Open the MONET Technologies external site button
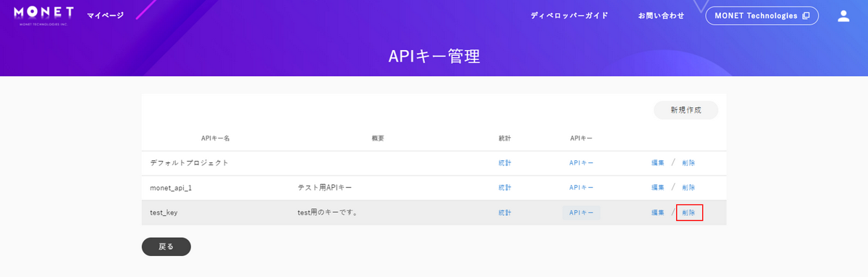This screenshot has width=868, height=277. 762,15
